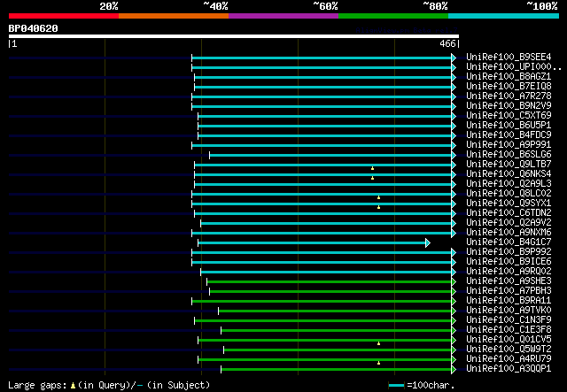Click the UniRef100_C5XT69 hit label
The width and height of the screenshot is (567, 392).
pyautogui.click(x=509, y=116)
